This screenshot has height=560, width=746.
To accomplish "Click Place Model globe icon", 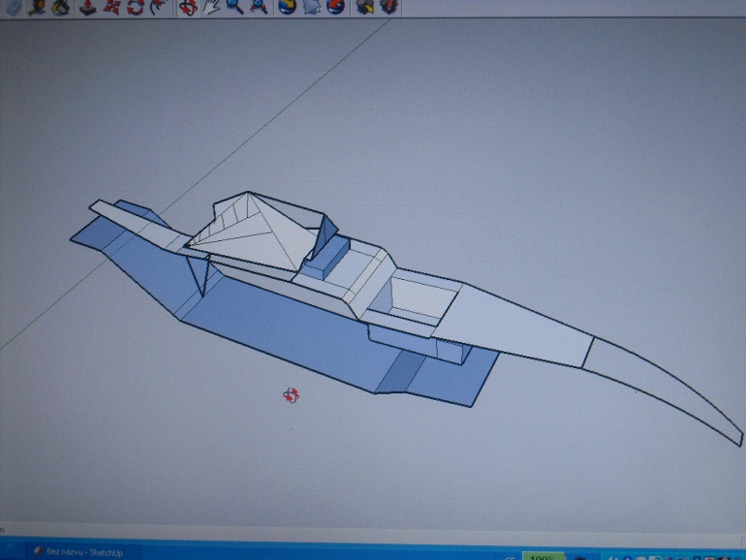I will coord(335,7).
